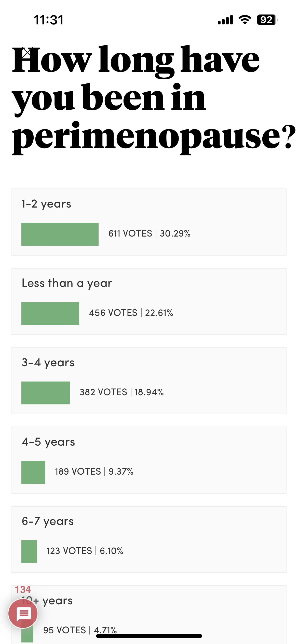Tap the 382 VOTES | 18.94% label
This screenshot has width=298, height=644.
pos(121,392)
